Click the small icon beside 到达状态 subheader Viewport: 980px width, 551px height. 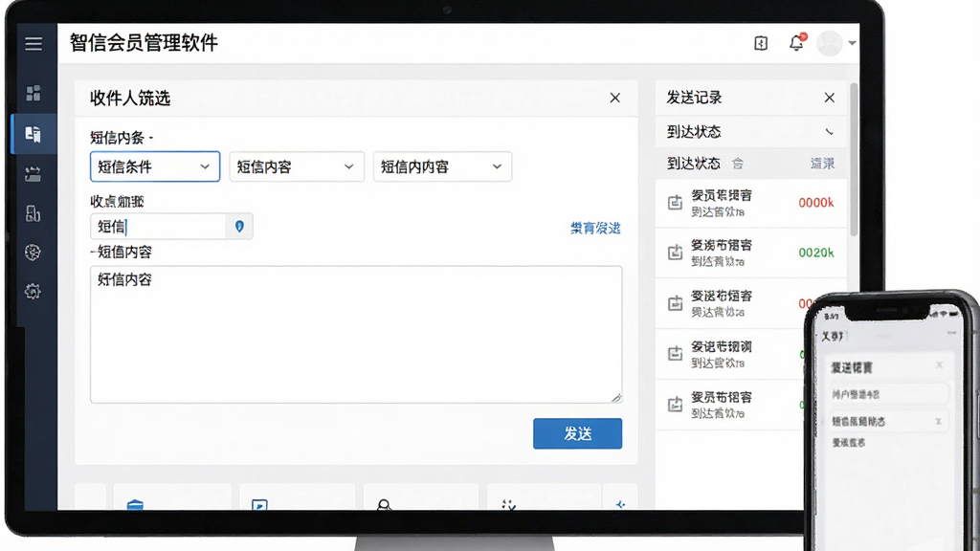click(738, 164)
